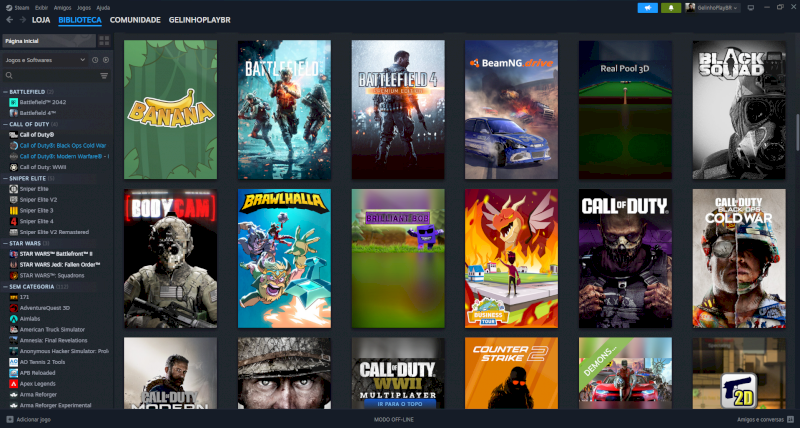Click in the library search field
The image size is (800, 428).
tap(55, 75)
